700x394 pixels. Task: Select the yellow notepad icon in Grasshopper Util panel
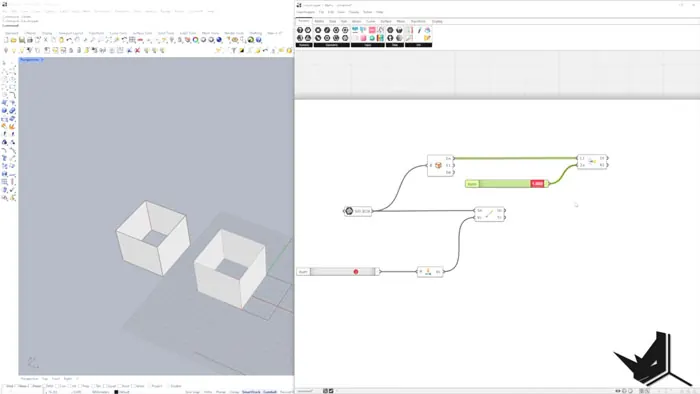(427, 38)
